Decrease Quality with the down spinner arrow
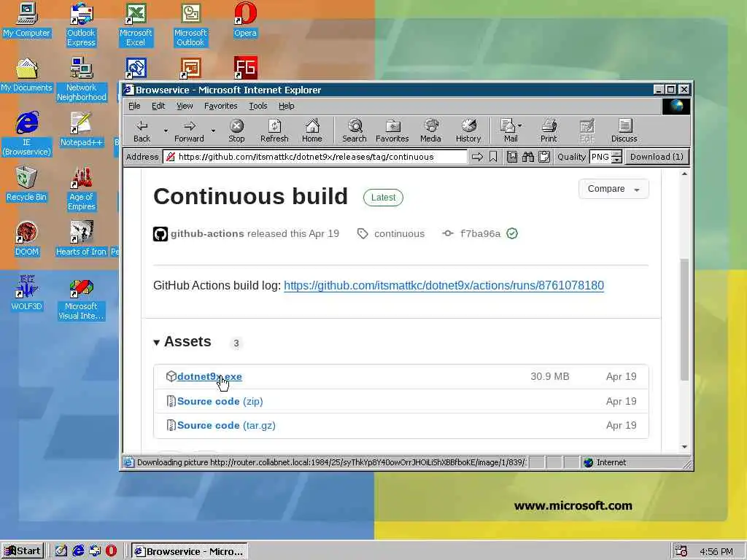Screen dimensions: 747x560 pyautogui.click(x=616, y=160)
